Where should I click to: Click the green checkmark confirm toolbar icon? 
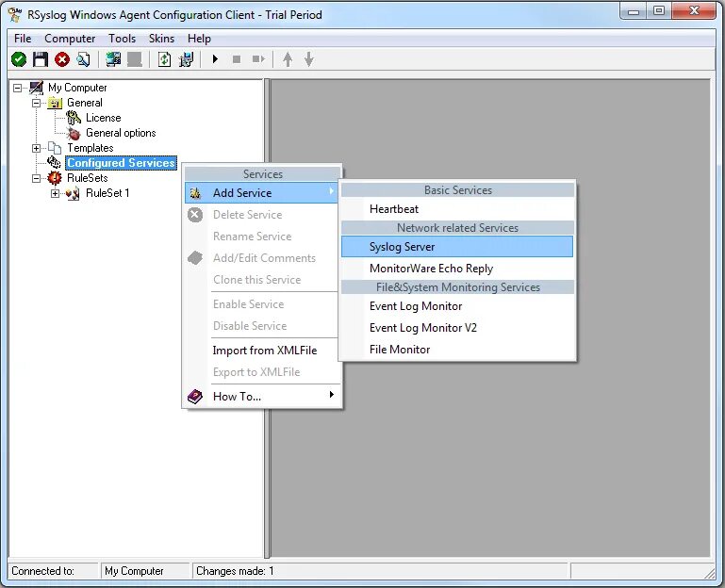tap(19, 59)
